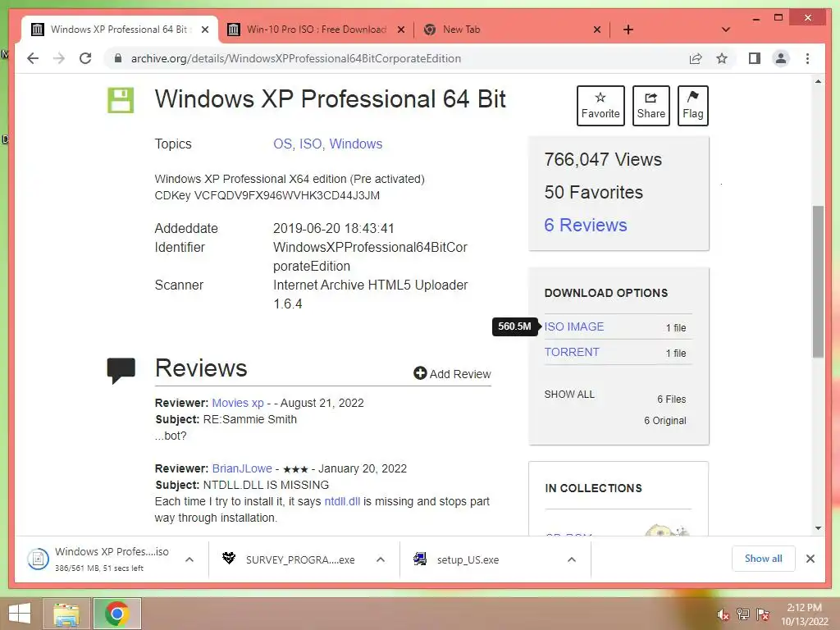Image resolution: width=840 pixels, height=630 pixels.
Task: Open Chrome's three-dot menu
Action: [x=807, y=58]
